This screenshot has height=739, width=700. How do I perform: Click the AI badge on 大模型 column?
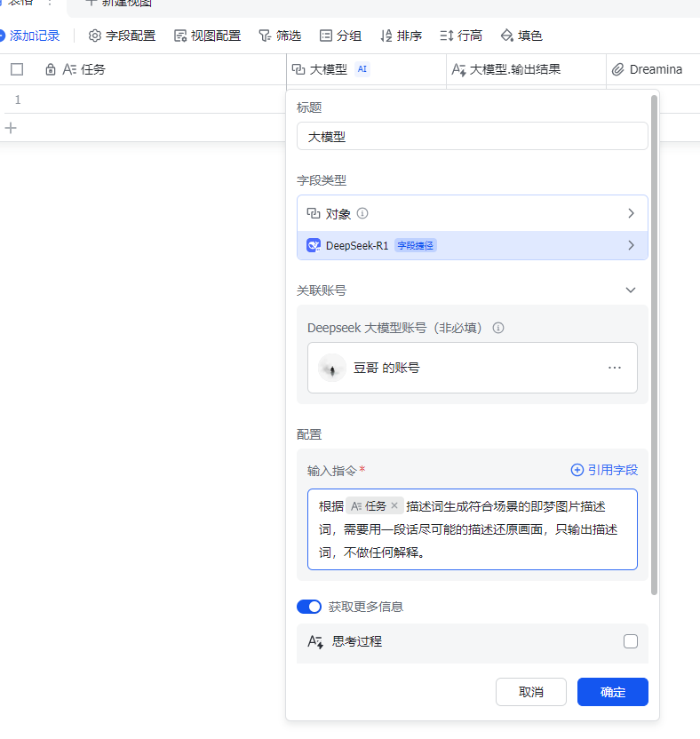point(362,69)
